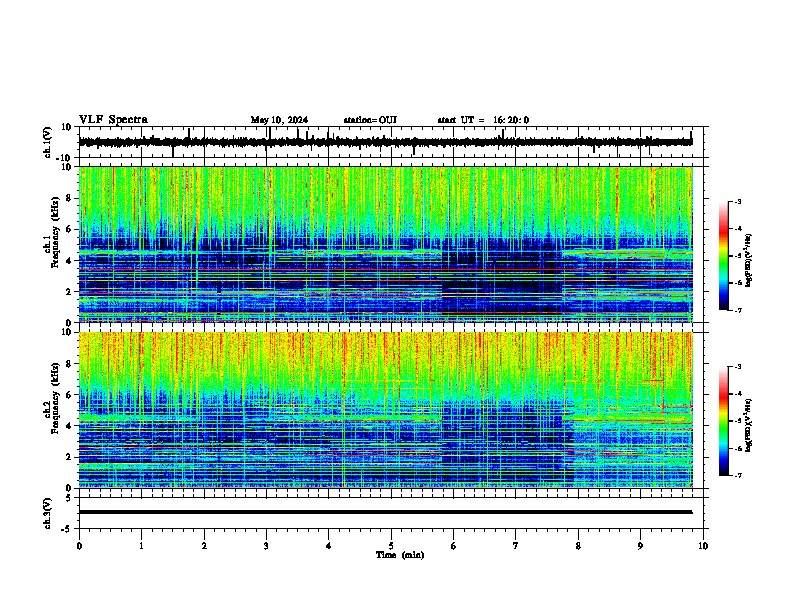Click the "Time (min)" axis label
Screen dimensions: 792x612
(400, 555)
